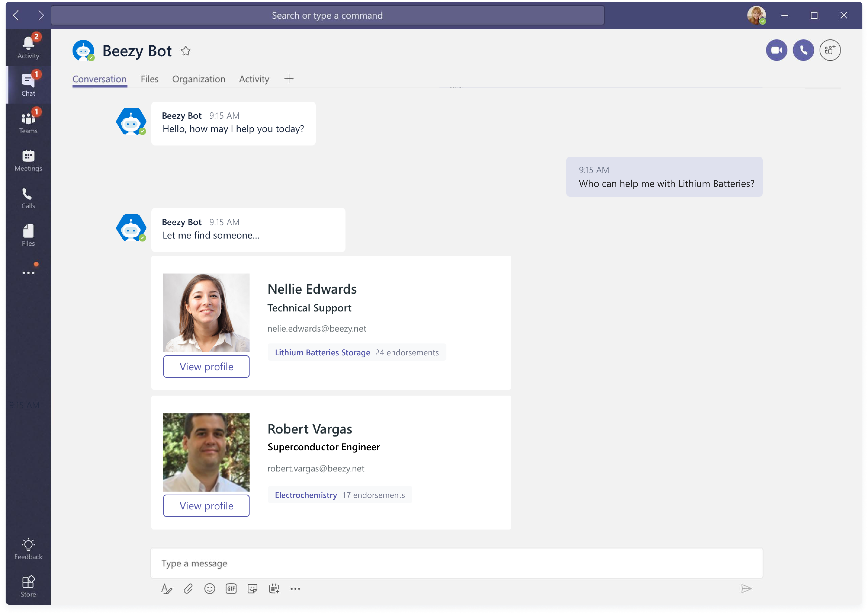Focus the search or command box

(x=327, y=15)
